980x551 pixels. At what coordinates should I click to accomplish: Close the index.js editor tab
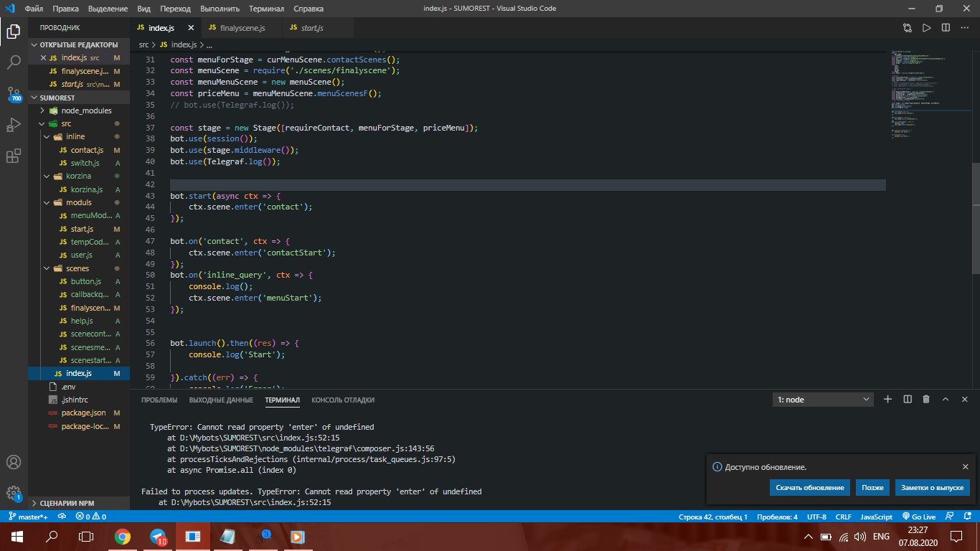pyautogui.click(x=191, y=28)
